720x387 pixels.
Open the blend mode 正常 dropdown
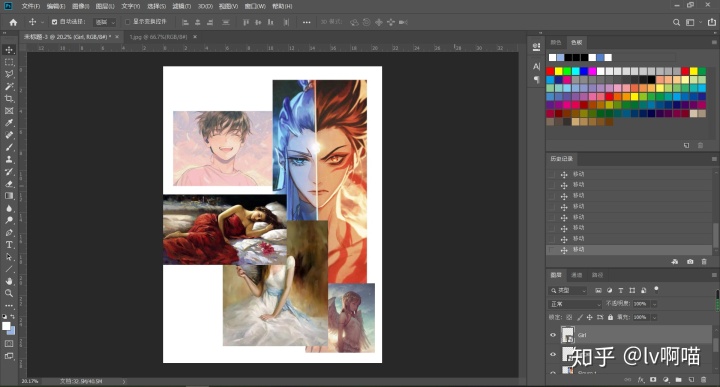coord(575,304)
